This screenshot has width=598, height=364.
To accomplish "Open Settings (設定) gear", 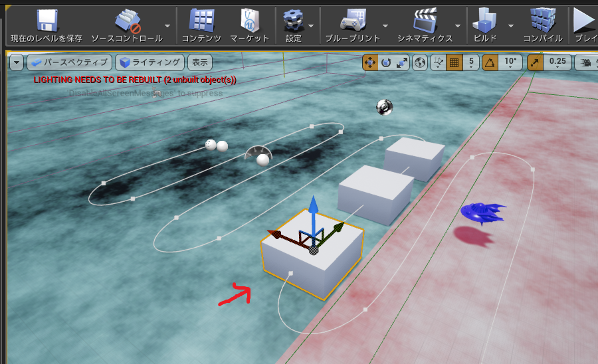I will point(293,25).
